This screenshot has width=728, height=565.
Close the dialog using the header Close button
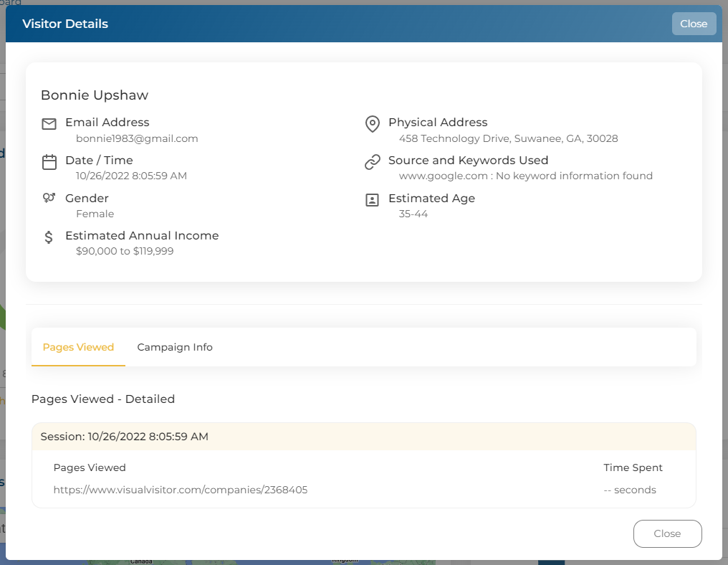point(694,24)
